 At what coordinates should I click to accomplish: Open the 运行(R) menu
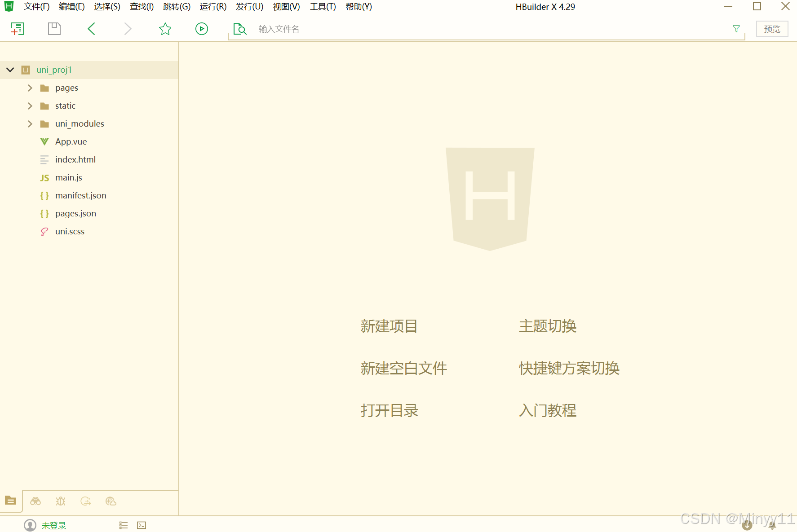(213, 7)
